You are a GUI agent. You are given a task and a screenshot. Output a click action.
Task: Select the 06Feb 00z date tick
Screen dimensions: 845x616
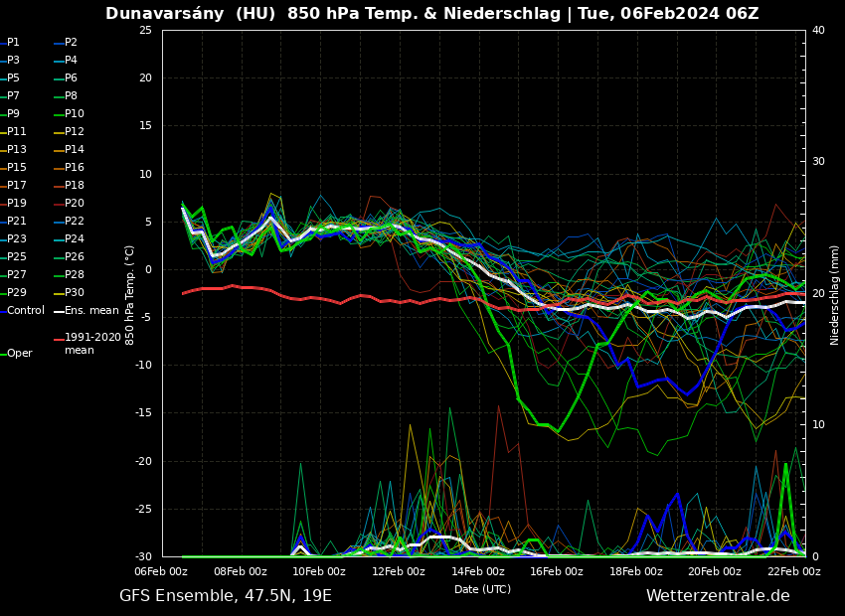tap(161, 572)
